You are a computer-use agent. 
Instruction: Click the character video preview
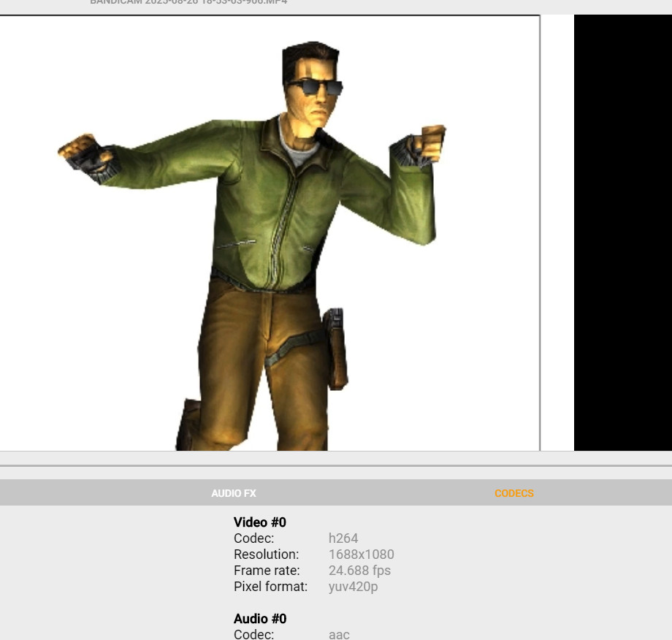coord(270,233)
